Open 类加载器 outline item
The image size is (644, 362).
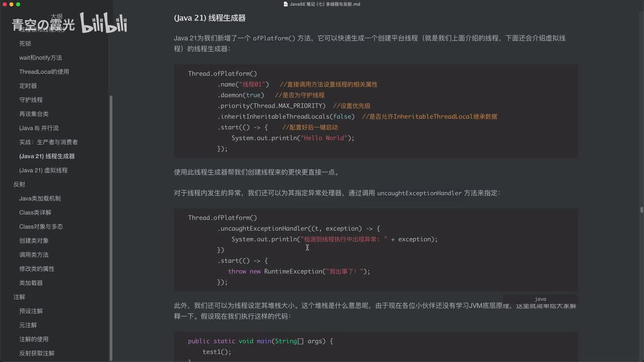pyautogui.click(x=31, y=283)
